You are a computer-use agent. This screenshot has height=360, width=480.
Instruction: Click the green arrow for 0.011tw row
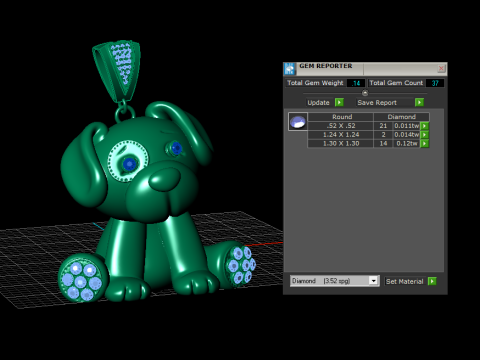pos(424,126)
